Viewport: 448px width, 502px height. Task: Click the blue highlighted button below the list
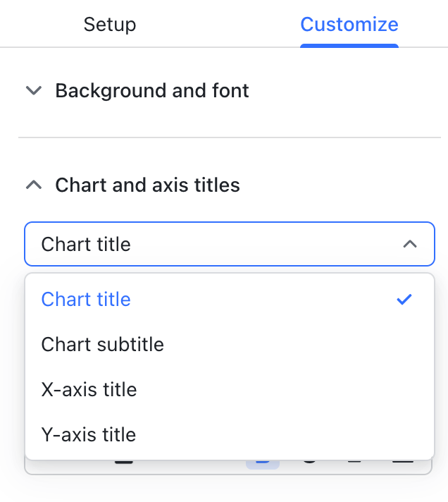click(x=263, y=464)
